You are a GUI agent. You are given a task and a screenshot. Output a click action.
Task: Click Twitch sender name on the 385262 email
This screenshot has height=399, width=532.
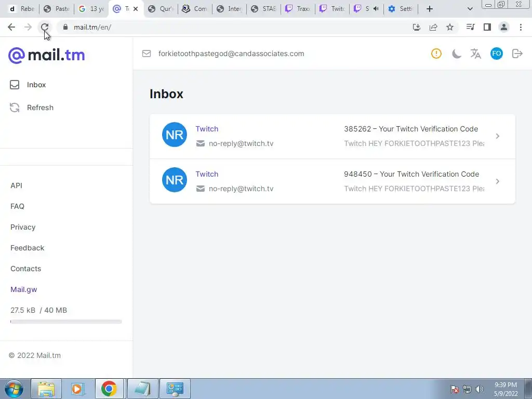[207, 129]
